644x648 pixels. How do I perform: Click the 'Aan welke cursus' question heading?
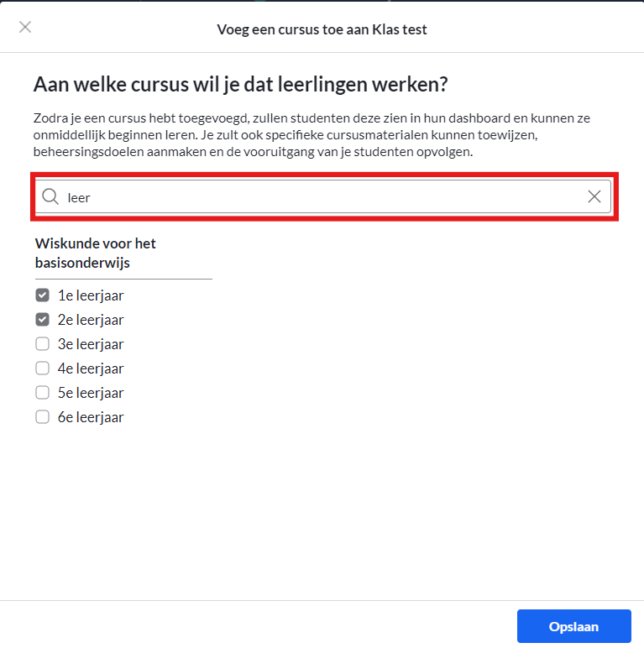click(x=241, y=85)
